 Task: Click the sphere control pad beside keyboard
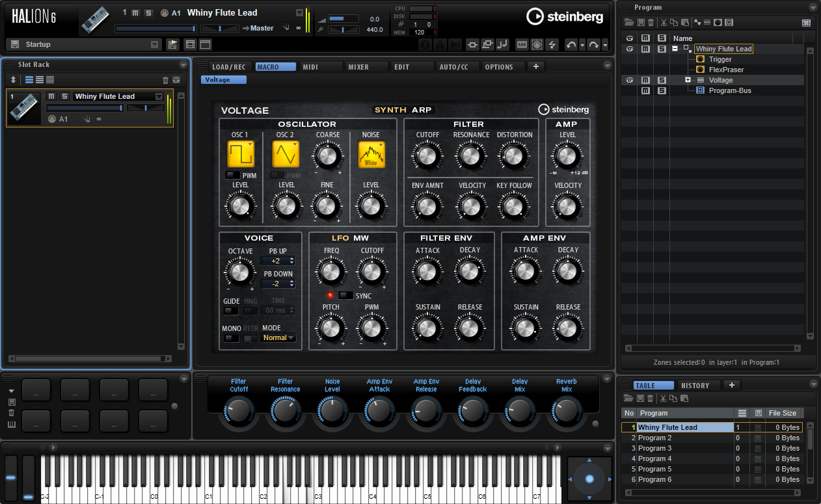click(589, 479)
